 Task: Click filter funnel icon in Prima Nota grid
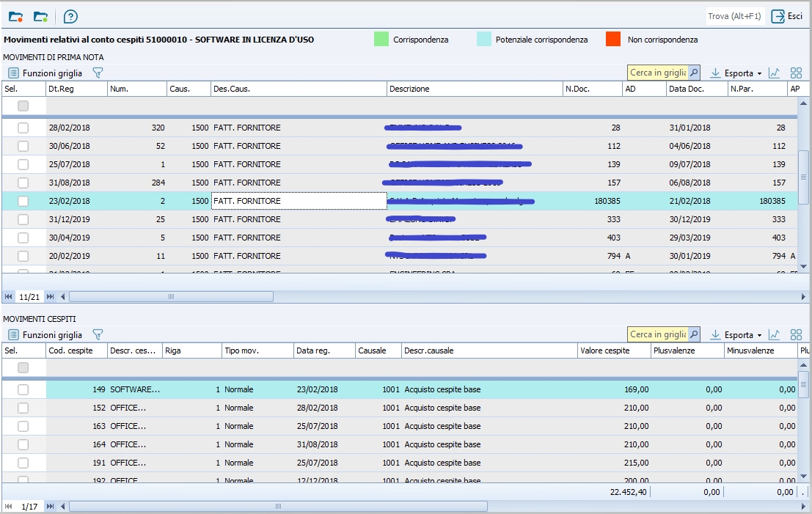pos(98,73)
